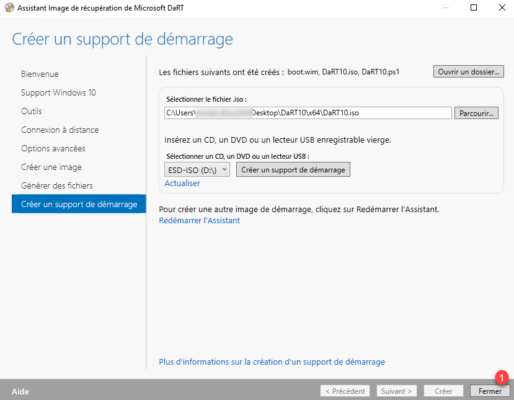This screenshot has height=400, width=514.
Task: Select the Outils step
Action: (31, 111)
